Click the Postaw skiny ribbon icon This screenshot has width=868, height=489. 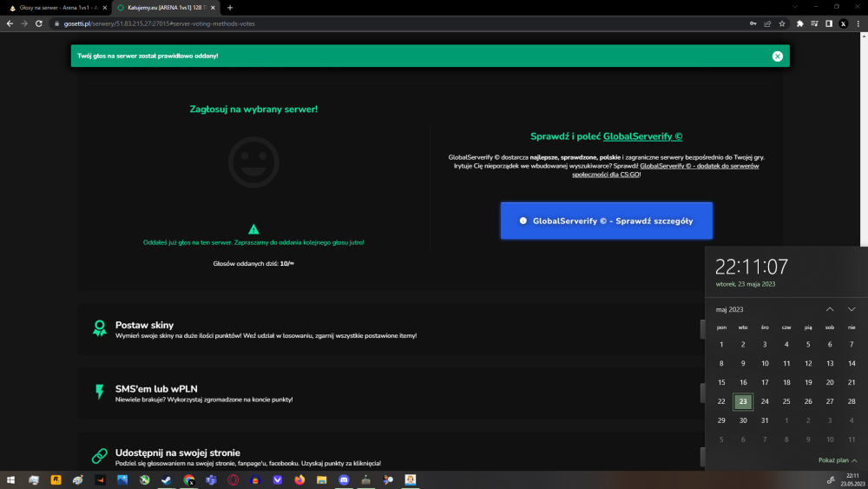(100, 328)
